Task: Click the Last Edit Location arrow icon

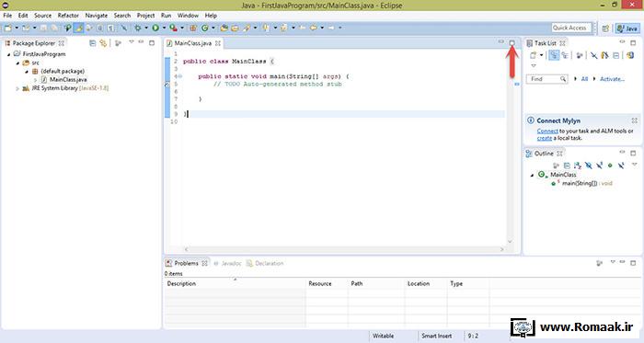Action: tap(302, 28)
